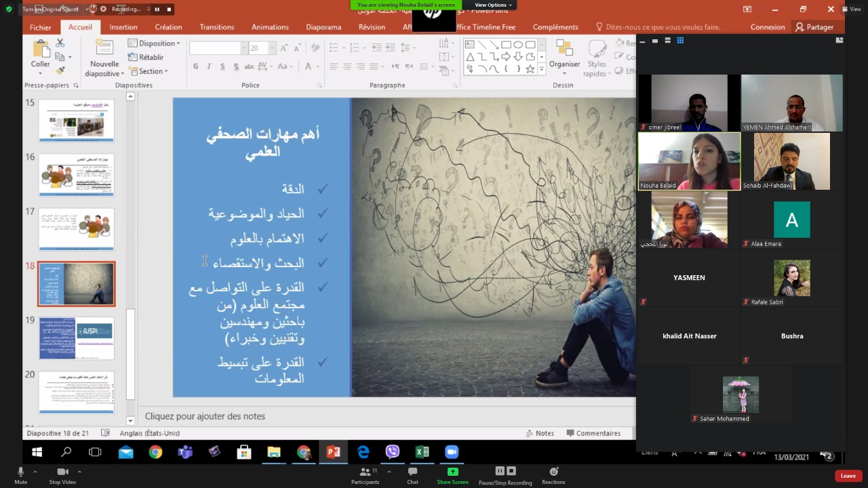Add a Nouvelle diapositive
868x488 pixels.
tap(104, 59)
